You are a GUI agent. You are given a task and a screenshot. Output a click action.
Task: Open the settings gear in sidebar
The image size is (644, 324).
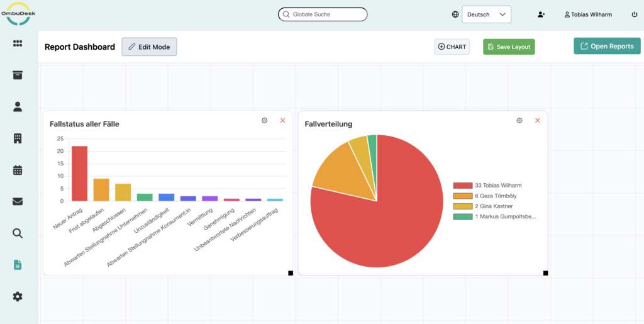coord(18,296)
